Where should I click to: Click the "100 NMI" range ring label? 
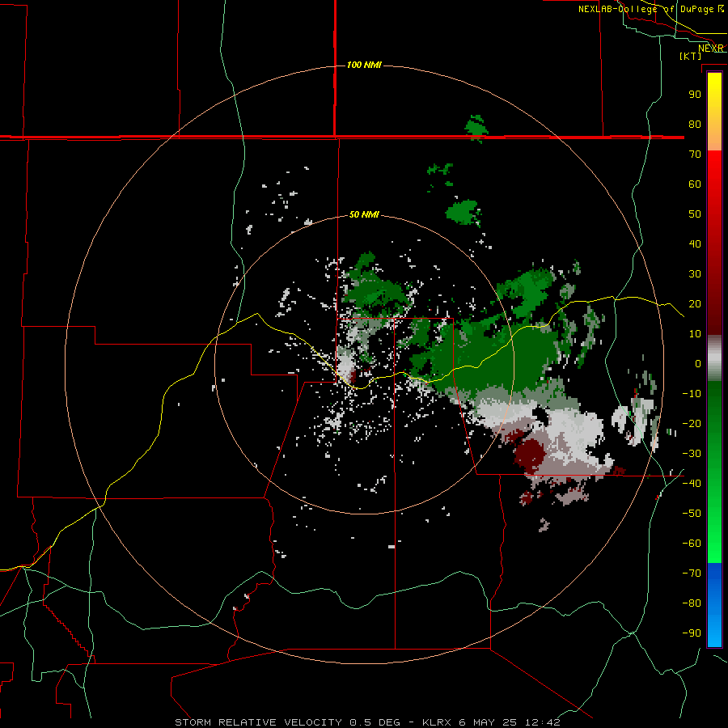tap(364, 65)
